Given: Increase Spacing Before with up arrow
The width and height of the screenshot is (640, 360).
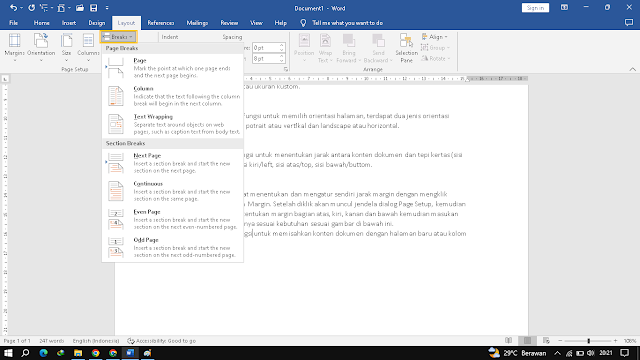Looking at the screenshot, I should 282,45.
